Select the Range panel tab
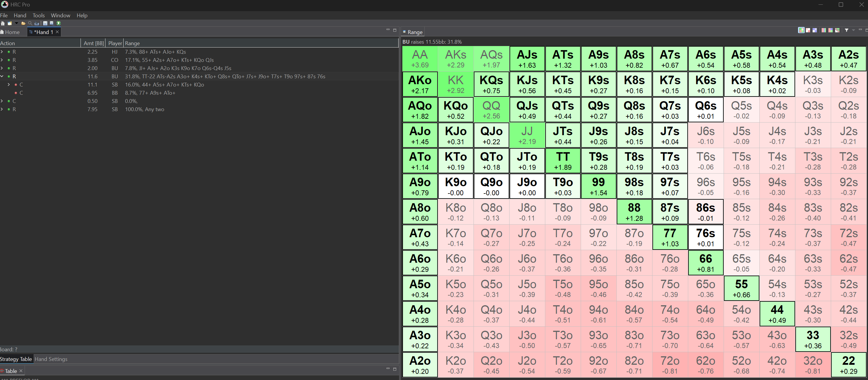868x380 pixels. coord(413,32)
